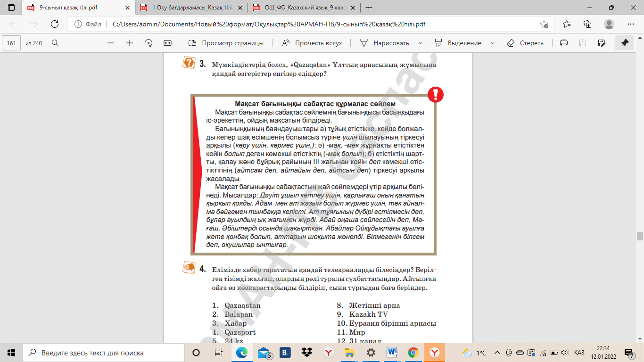
Task: Go back to the previous page
Action: [13, 24]
